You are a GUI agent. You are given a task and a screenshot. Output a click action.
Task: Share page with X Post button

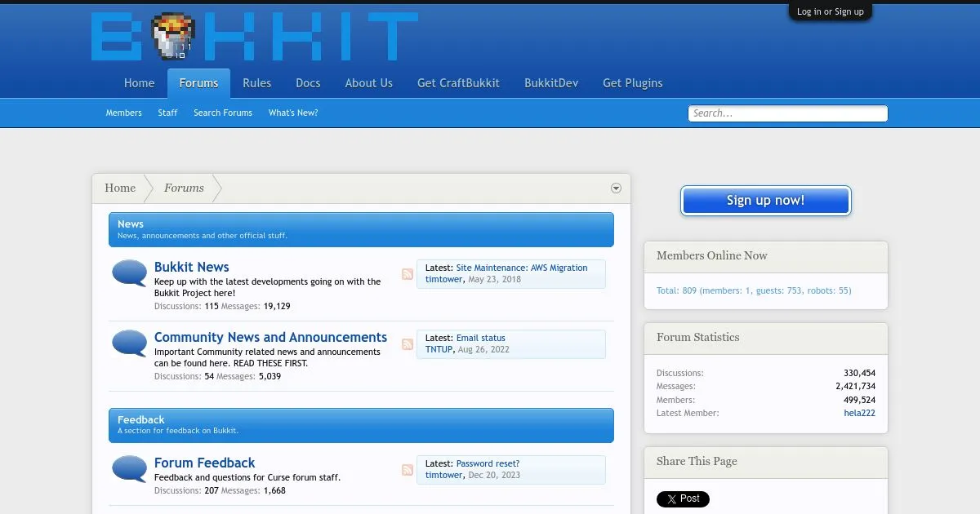(683, 498)
